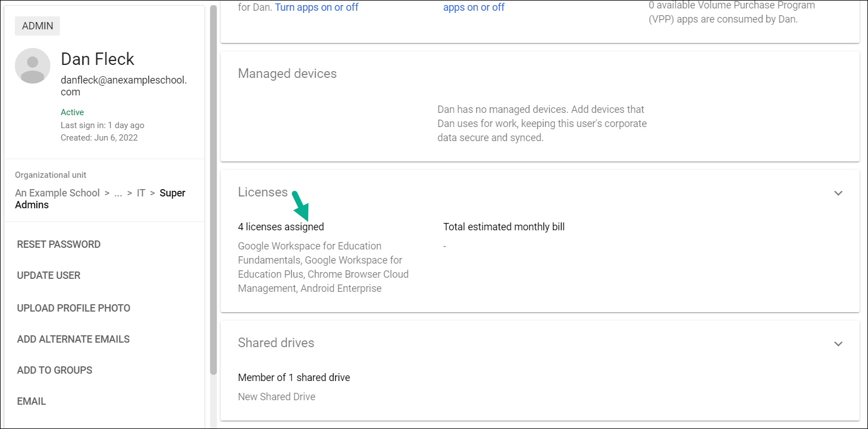Expand the Licenses section chevron
Viewport: 868px width, 429px height.
coord(838,193)
